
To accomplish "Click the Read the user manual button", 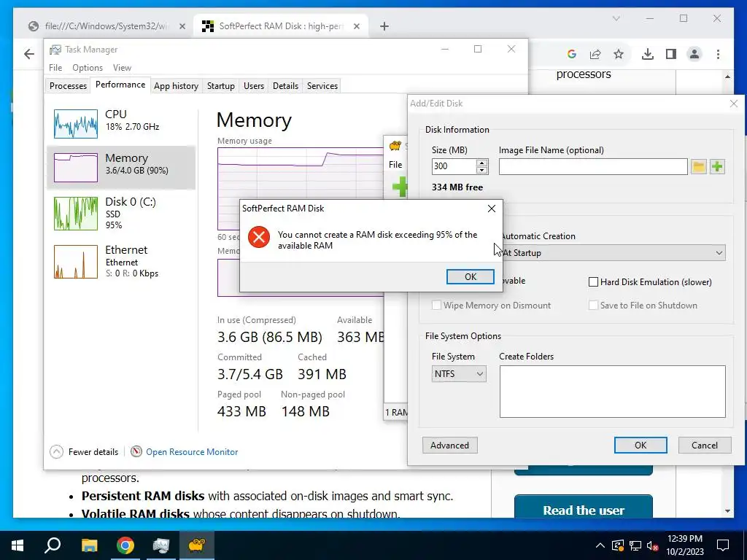I will tap(583, 507).
